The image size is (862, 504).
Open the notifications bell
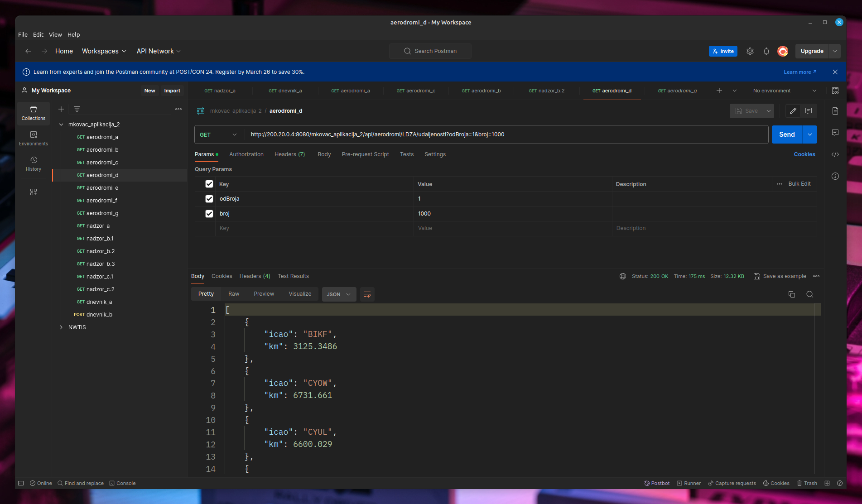tap(766, 51)
